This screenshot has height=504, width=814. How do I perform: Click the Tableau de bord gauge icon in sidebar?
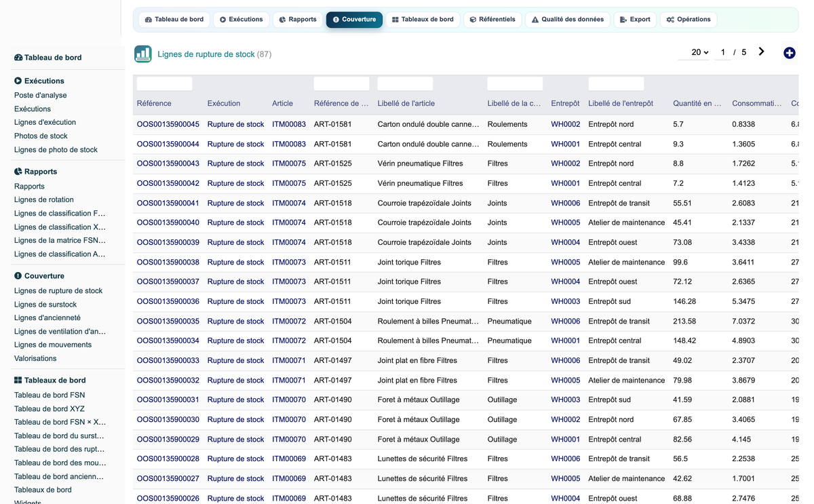pyautogui.click(x=18, y=58)
